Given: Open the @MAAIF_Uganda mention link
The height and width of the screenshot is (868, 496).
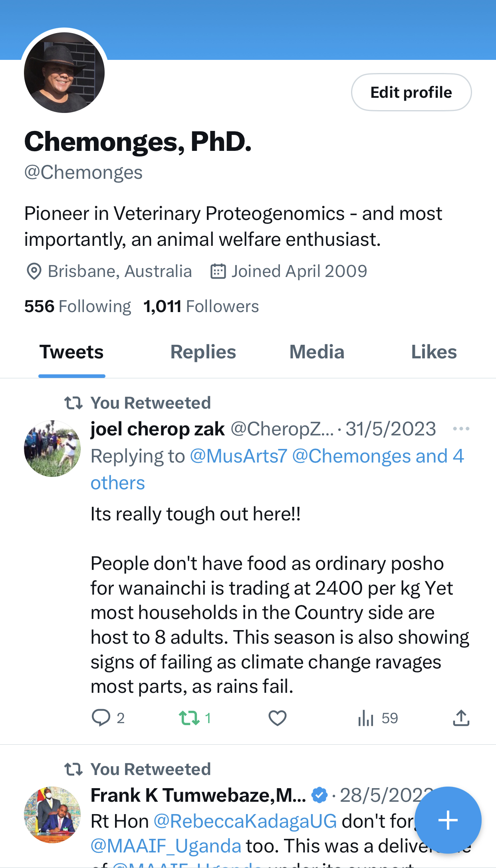Looking at the screenshot, I should pos(166,846).
